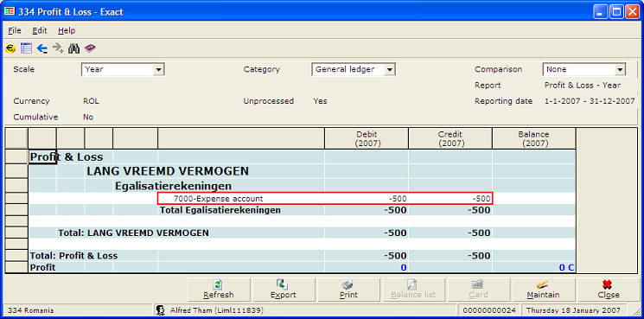
Task: Click the list view toolbar icon
Action: tap(26, 49)
